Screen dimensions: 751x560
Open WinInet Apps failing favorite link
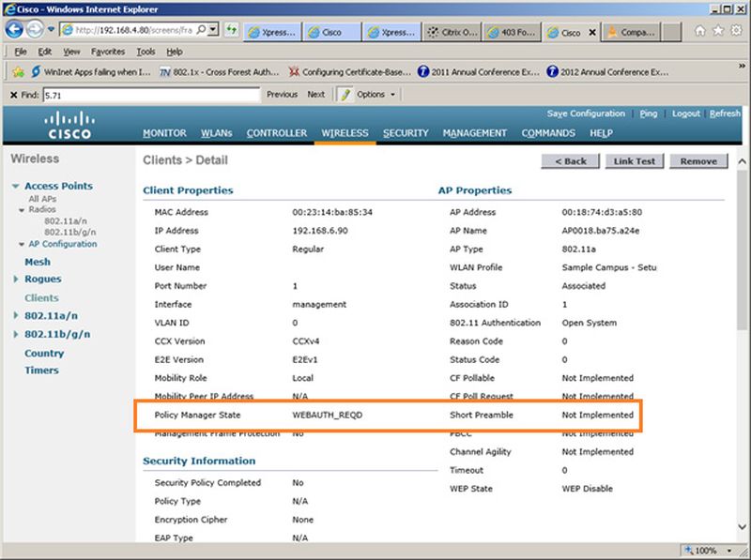[x=91, y=72]
